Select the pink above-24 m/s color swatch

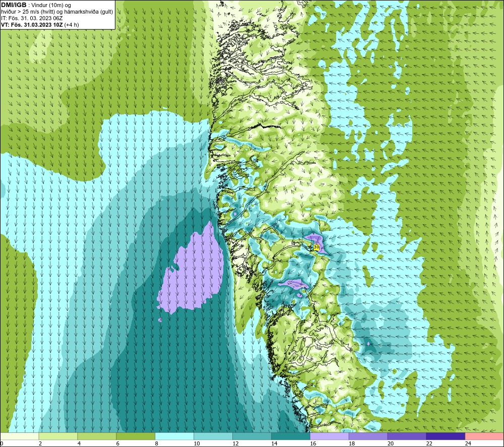pyautogui.click(x=484, y=436)
